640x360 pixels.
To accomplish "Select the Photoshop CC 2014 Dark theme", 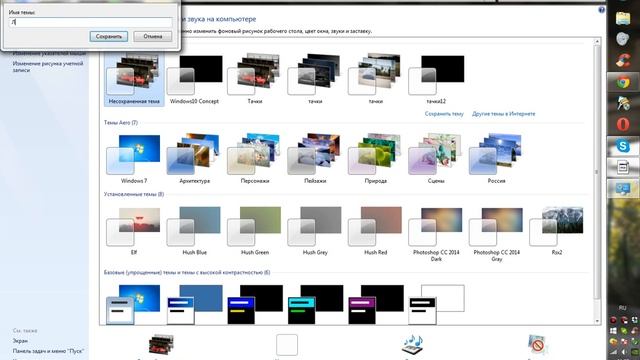I will point(436,233).
